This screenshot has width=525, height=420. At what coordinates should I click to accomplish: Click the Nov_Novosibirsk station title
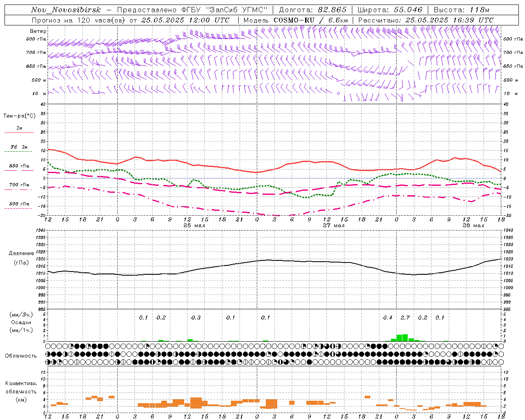[66, 10]
